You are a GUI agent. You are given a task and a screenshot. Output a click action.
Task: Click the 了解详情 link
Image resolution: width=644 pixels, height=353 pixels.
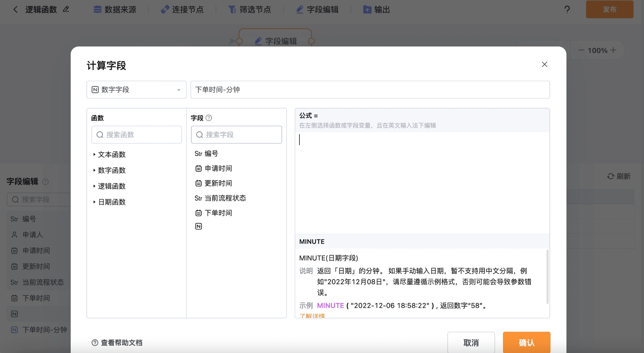(312, 316)
